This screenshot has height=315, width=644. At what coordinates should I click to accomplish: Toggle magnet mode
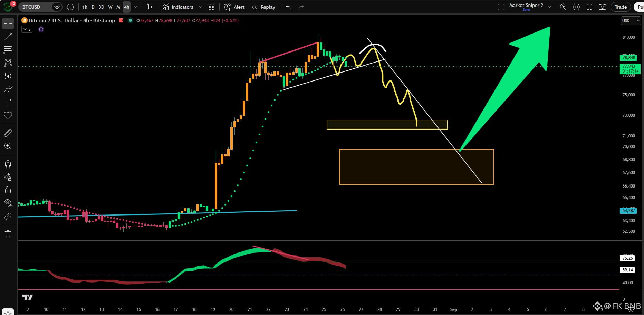coord(8,164)
